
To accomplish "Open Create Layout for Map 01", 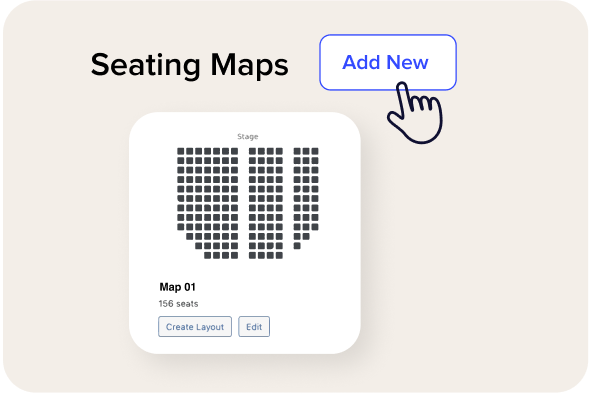I will [x=195, y=327].
